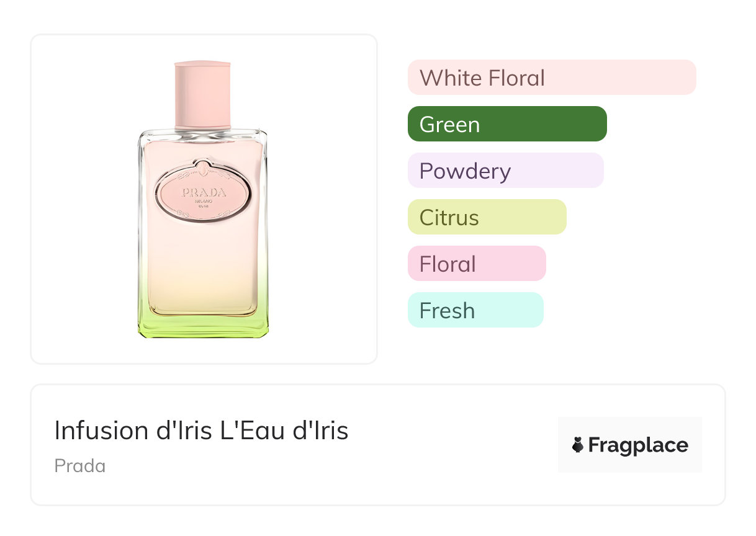
Task: Select the White Floral accord bar
Action: (552, 78)
